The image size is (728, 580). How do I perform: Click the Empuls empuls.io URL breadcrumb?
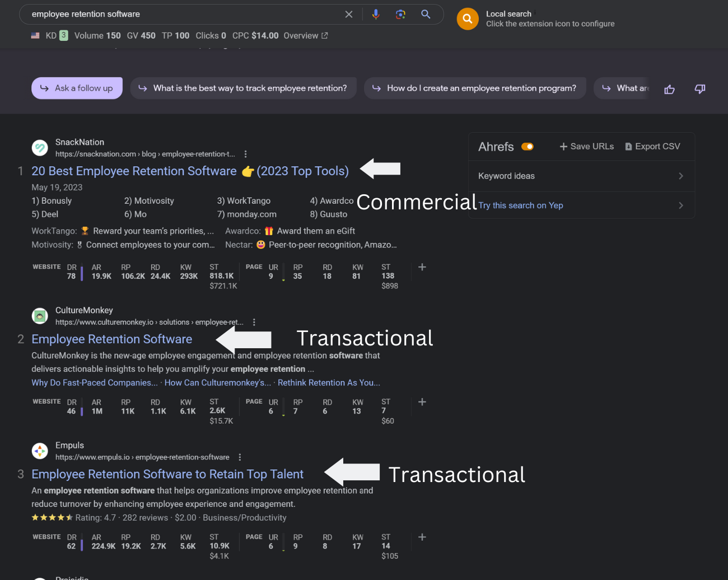coord(142,457)
